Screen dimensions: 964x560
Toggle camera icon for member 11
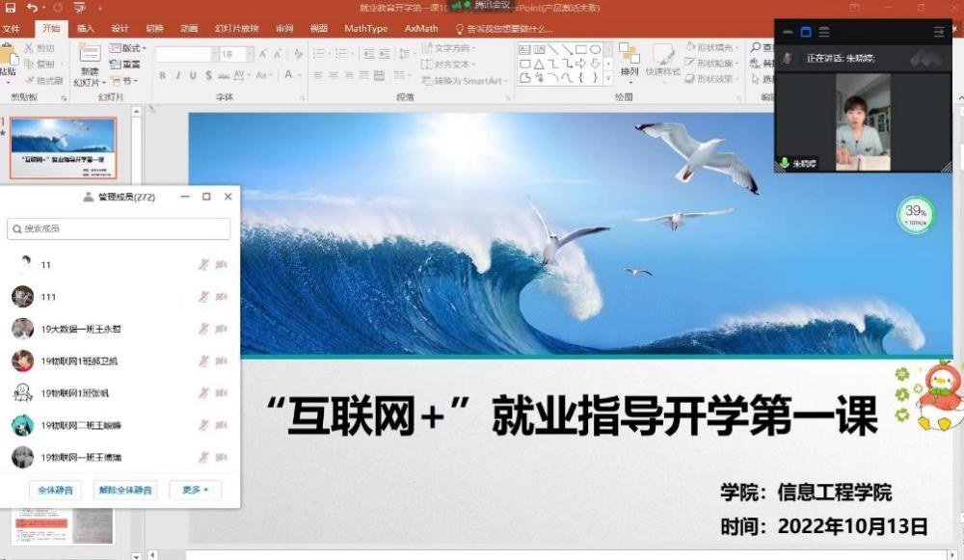point(221,264)
